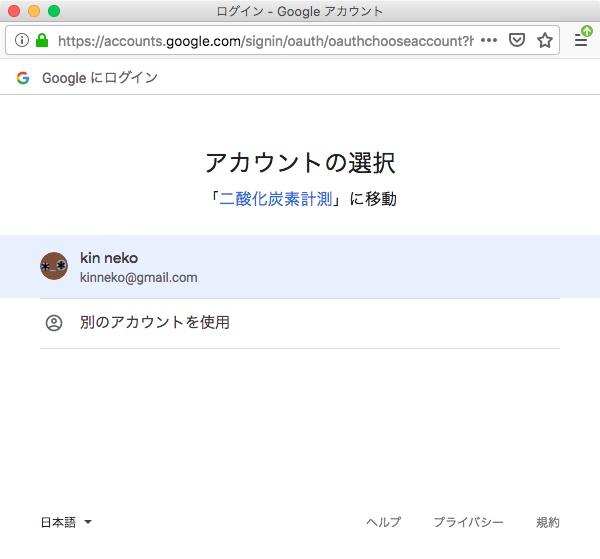Close the login window with the red button
600x559 pixels.
[x=14, y=11]
